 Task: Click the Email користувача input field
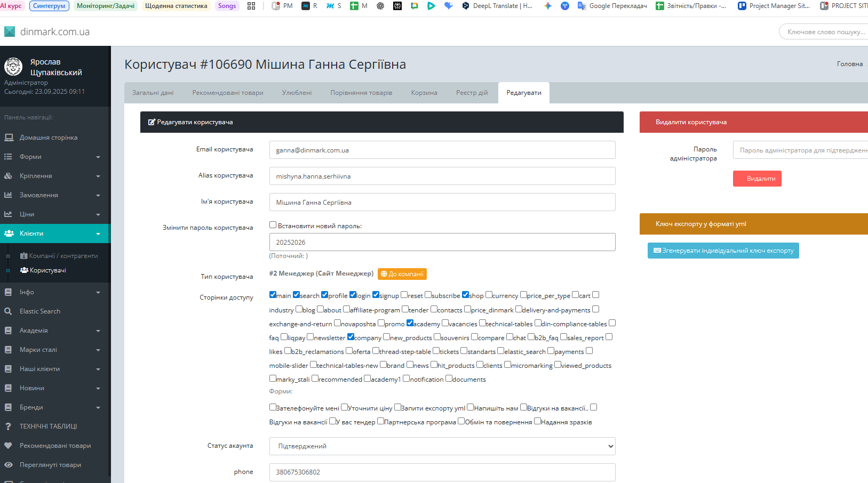point(442,150)
